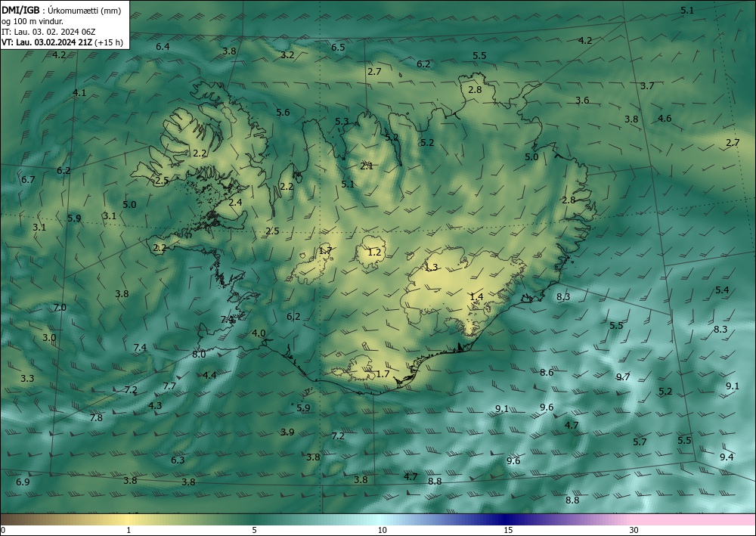Viewport: 756px width, 536px height.
Task: Click the map value '6.7'
Action: [28, 179]
